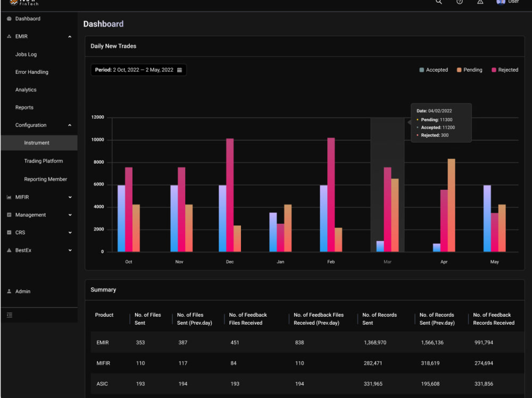The height and width of the screenshot is (398, 532).
Task: Click the BestEx sidebar label
Action: click(23, 250)
